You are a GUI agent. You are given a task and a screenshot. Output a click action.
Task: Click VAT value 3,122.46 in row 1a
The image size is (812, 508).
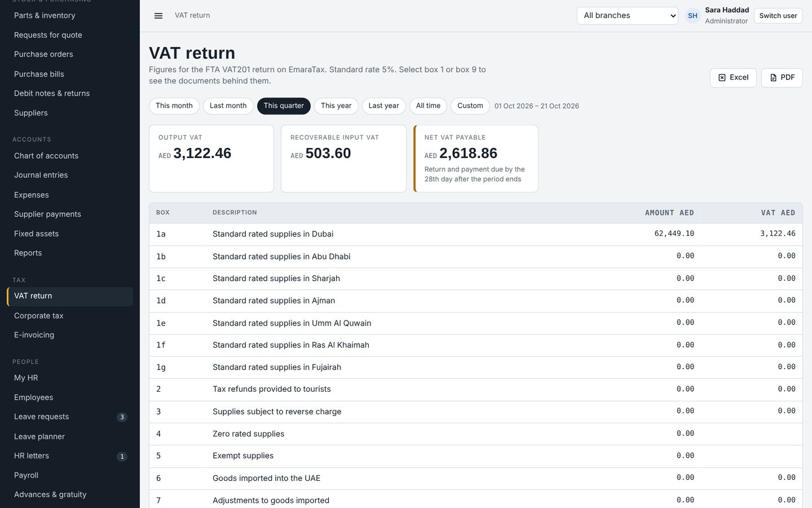point(778,234)
